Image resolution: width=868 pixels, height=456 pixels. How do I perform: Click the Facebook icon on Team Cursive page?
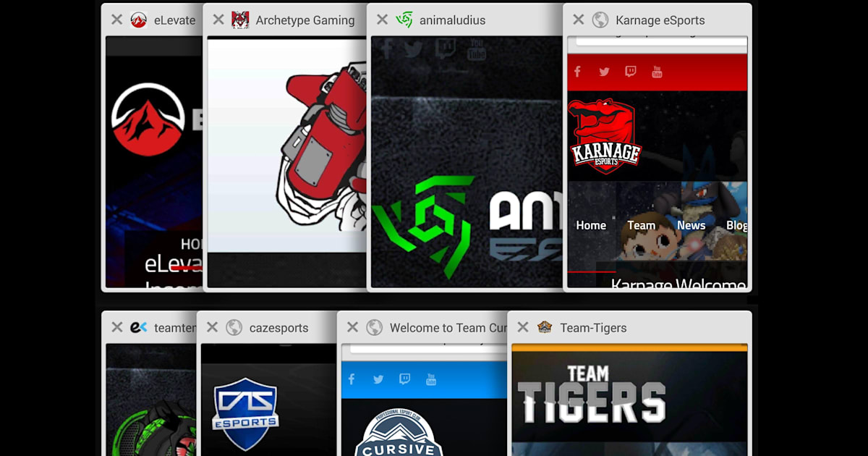click(x=351, y=379)
